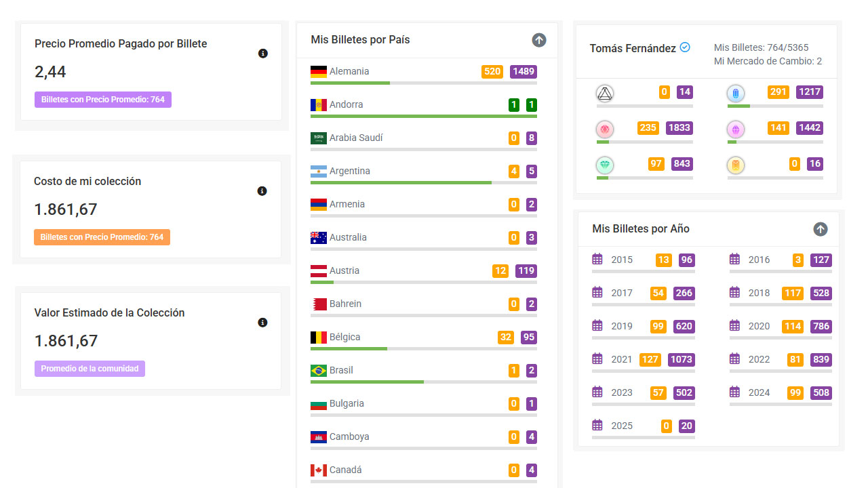Select the purple gem rarity icon
Image resolution: width=868 pixels, height=488 pixels.
[x=735, y=129]
